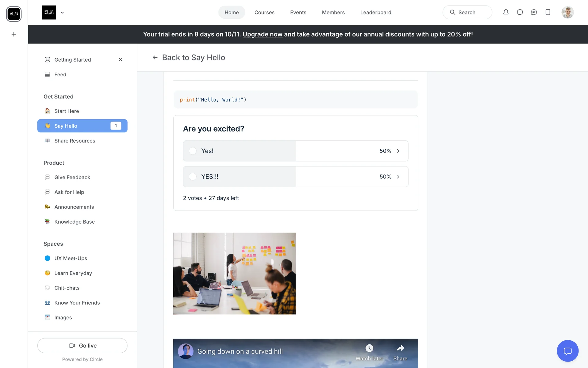Open the notifications bell icon
The width and height of the screenshot is (588, 368).
coord(506,12)
